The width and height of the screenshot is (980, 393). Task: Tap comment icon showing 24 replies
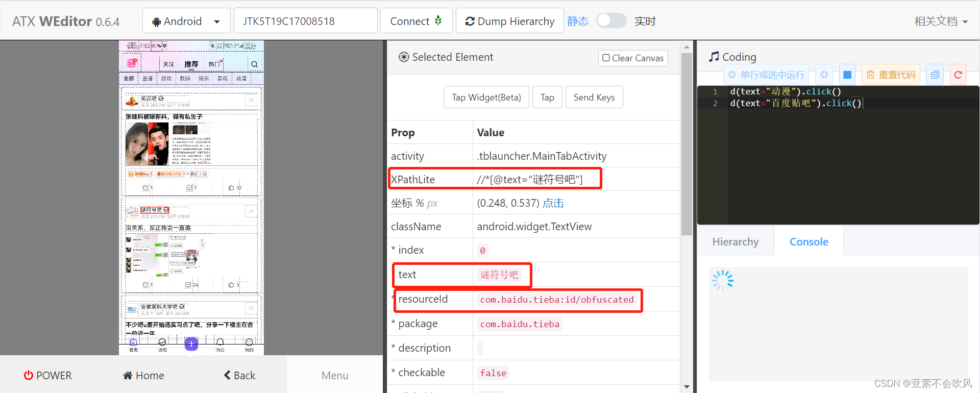coord(188,285)
